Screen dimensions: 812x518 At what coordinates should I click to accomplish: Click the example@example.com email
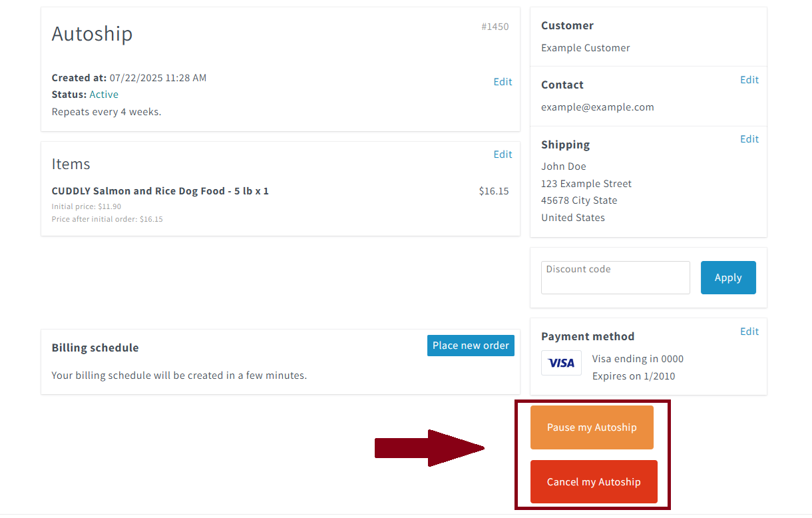598,107
